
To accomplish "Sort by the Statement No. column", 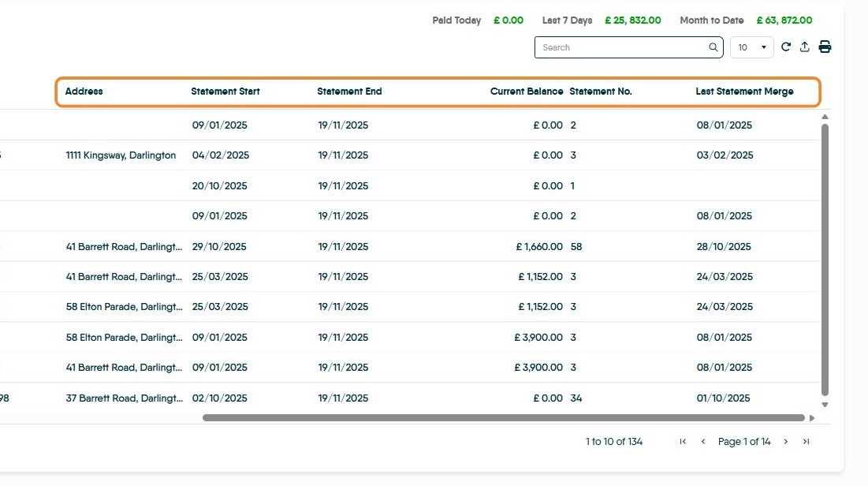I will pyautogui.click(x=601, y=92).
